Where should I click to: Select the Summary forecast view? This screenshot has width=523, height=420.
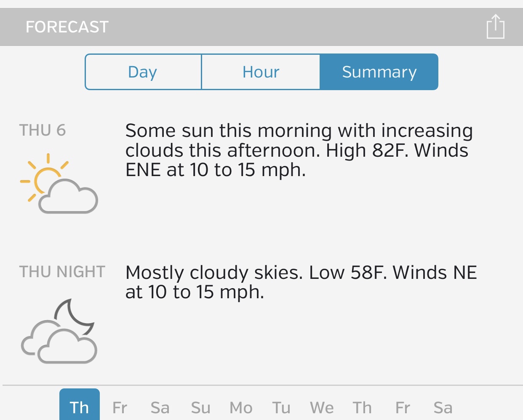379,72
